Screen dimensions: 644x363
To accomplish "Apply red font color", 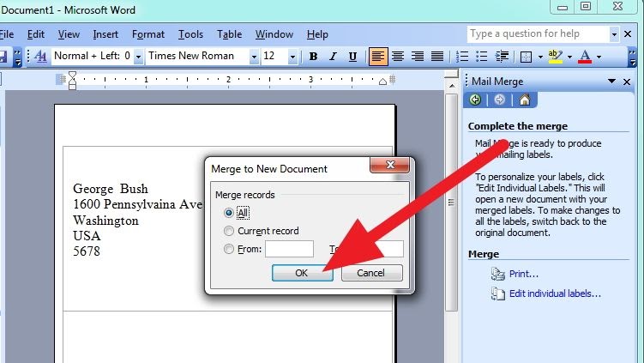I will 585,57.
